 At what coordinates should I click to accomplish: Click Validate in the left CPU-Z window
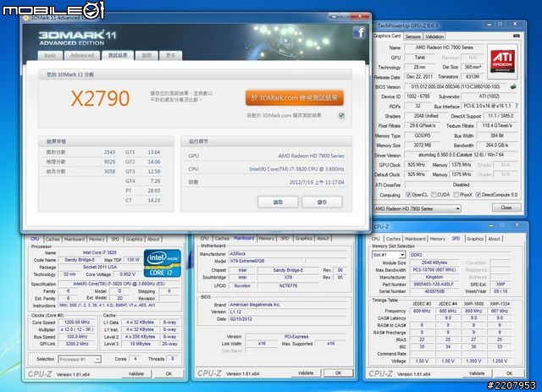pos(136,373)
